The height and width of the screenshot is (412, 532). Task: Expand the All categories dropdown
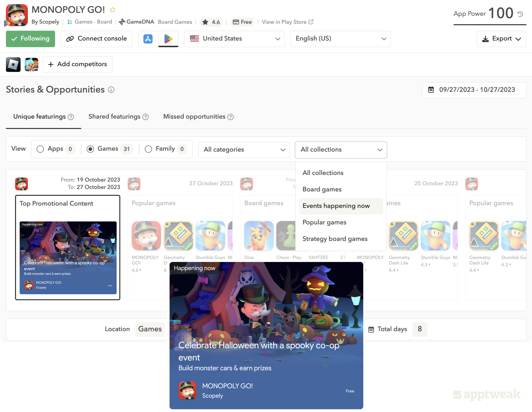(244, 150)
